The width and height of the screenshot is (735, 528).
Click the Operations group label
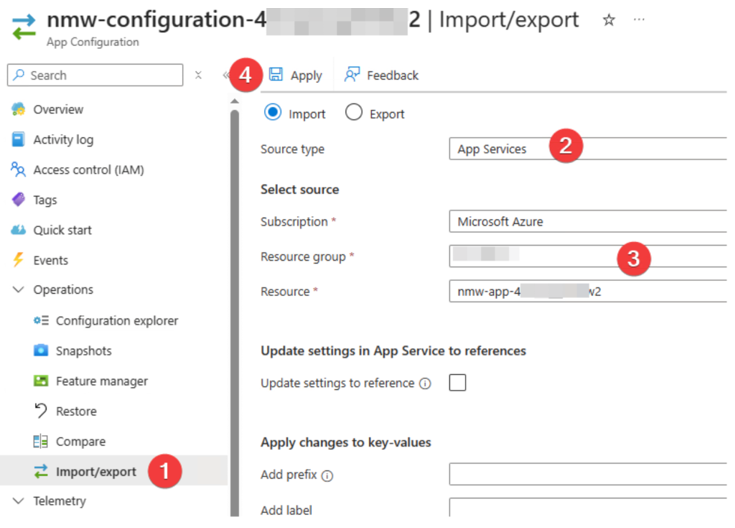pyautogui.click(x=63, y=290)
